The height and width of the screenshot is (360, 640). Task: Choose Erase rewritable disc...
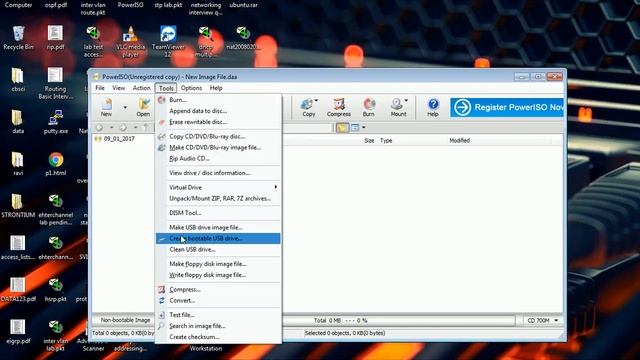point(218,122)
